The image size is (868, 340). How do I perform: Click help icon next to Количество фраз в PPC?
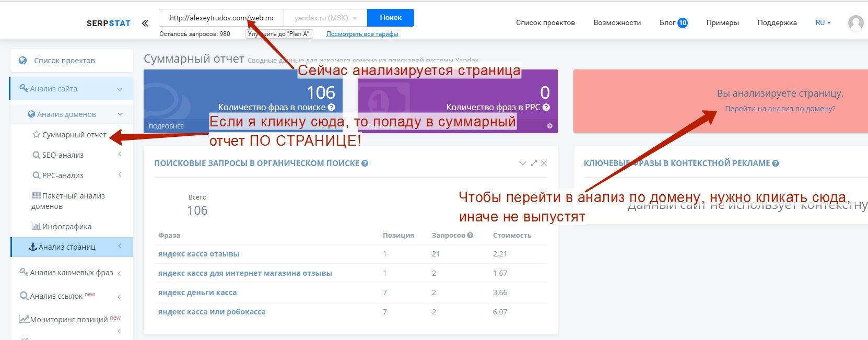coord(546,108)
